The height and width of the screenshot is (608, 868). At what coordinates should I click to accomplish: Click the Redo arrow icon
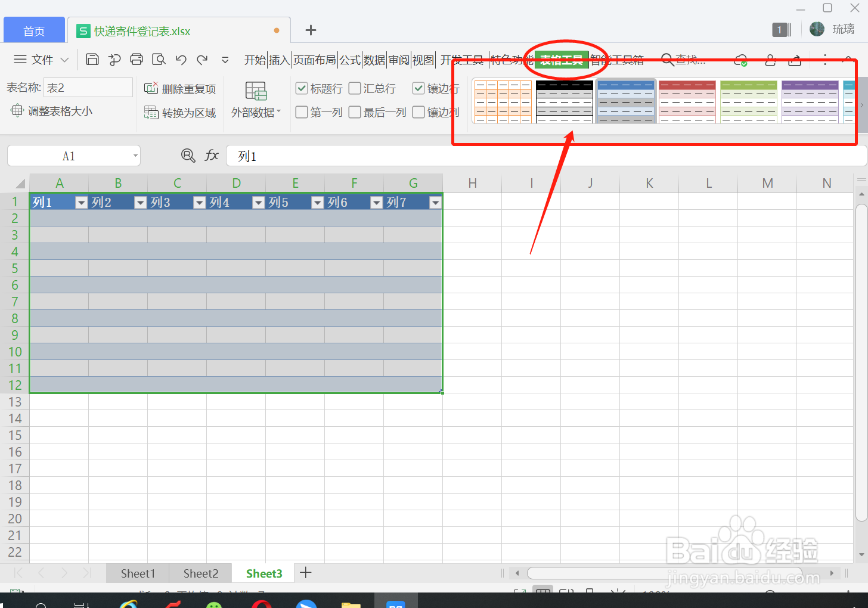click(x=203, y=60)
